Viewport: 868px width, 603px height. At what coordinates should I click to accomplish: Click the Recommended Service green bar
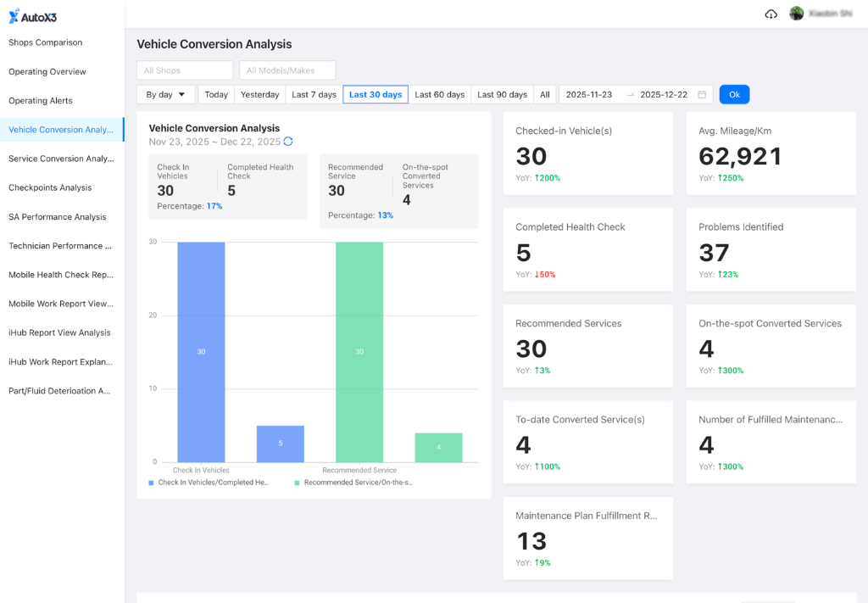coord(359,352)
